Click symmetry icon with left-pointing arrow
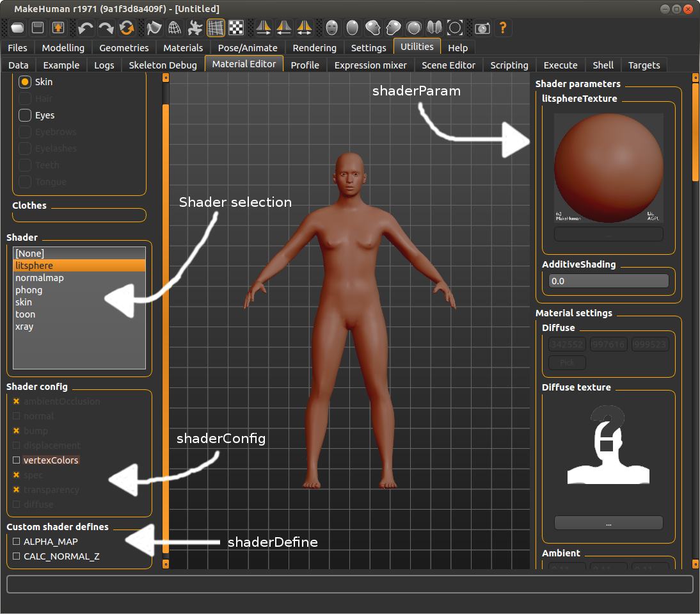Image resolution: width=700 pixels, height=614 pixels. (284, 28)
